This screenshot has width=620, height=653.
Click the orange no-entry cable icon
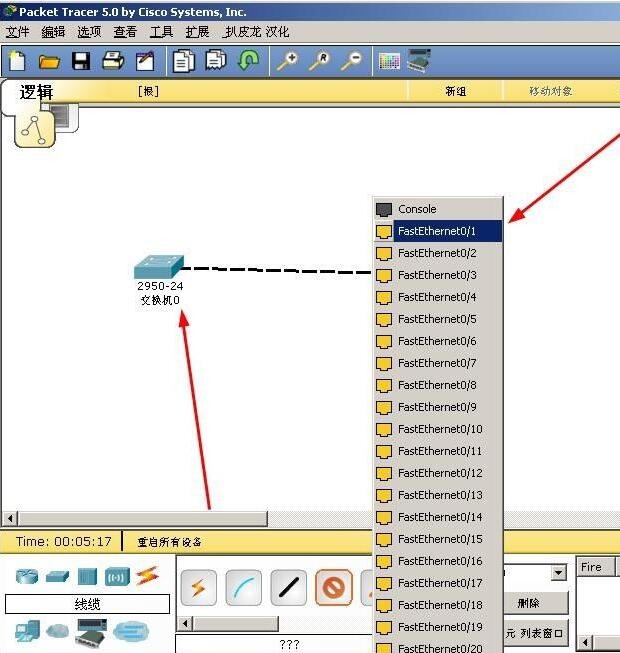pos(334,587)
